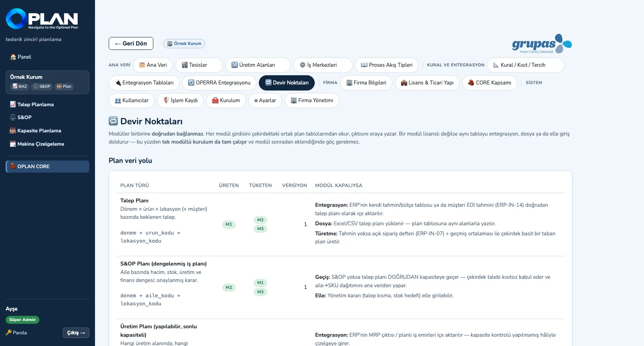Viewport: 644px width, 346px height.
Task: Click the Lisans & Ticari Yapı briefcase icon
Action: pyautogui.click(x=404, y=82)
